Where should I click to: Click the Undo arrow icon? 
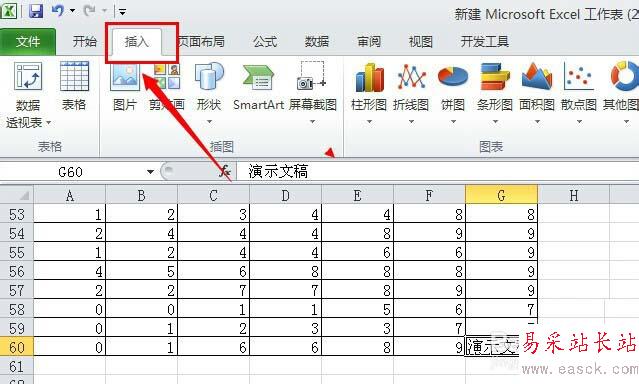[57, 10]
